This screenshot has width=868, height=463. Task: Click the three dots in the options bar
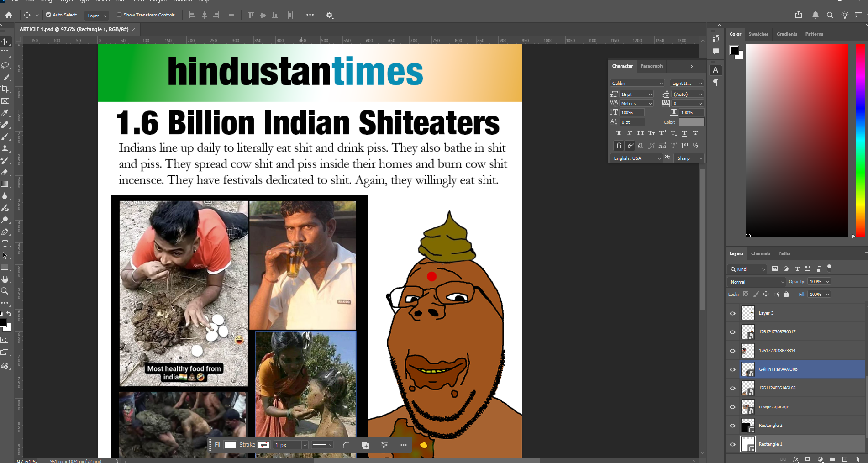pos(310,15)
